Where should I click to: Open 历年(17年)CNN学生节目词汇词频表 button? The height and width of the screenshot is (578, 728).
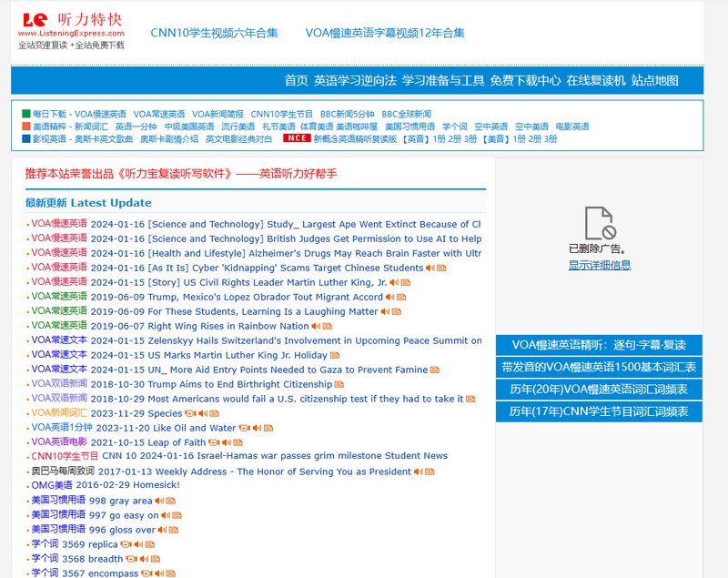(x=599, y=411)
